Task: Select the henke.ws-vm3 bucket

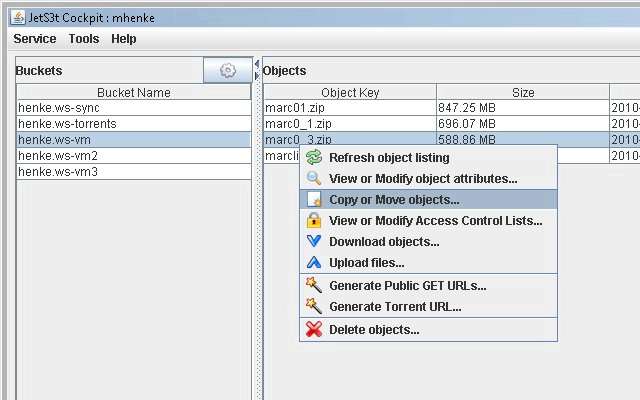Action: [x=134, y=171]
